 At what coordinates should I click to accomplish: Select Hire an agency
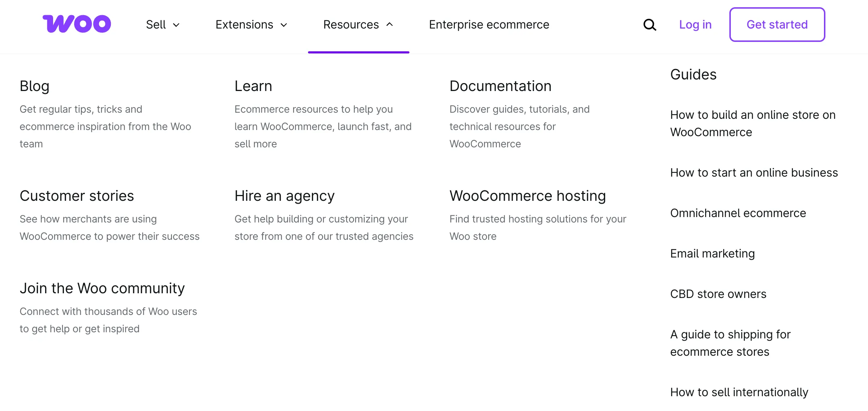point(285,196)
